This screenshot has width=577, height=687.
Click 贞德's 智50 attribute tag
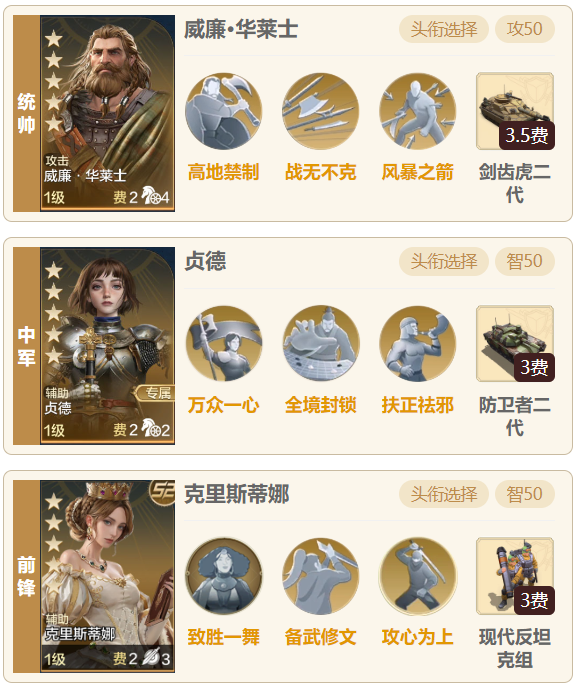coord(525,262)
